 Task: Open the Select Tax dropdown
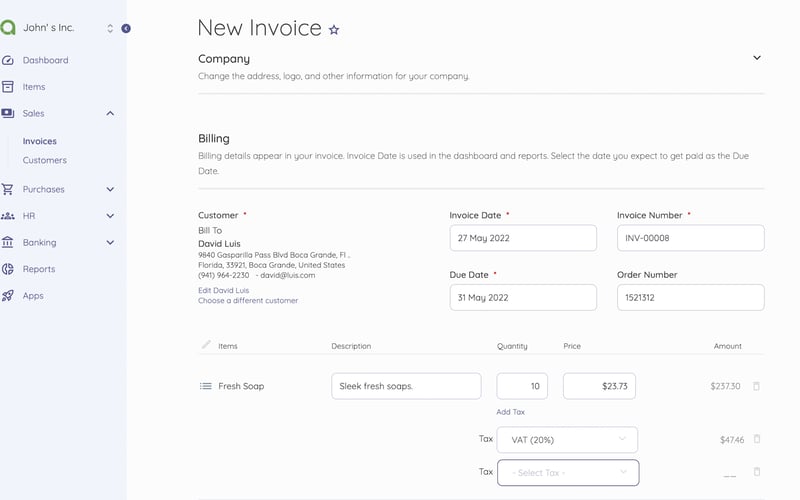(x=568, y=473)
